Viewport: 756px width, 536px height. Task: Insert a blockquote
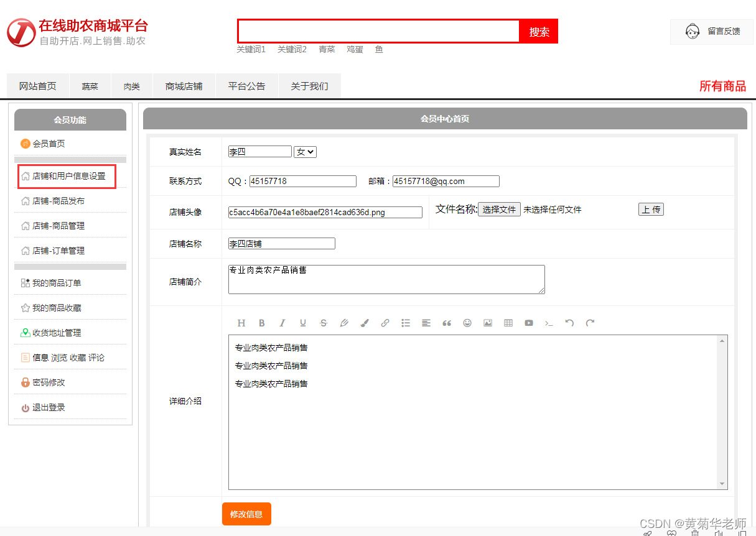pos(446,323)
